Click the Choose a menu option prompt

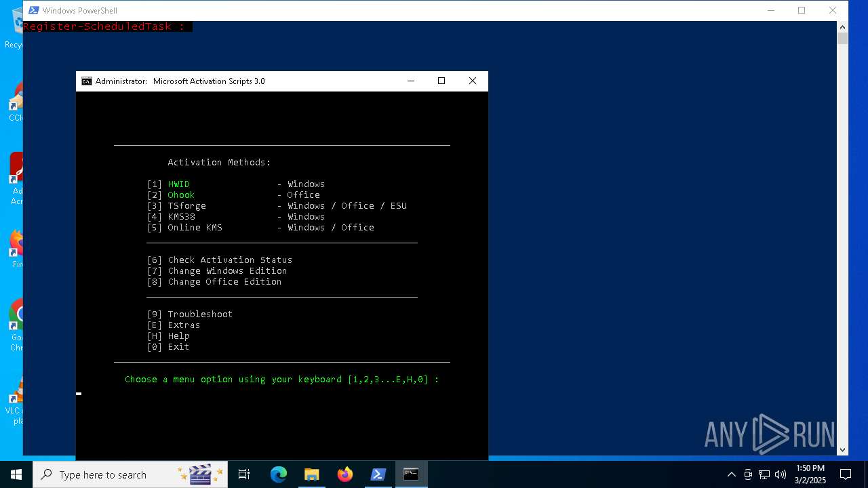[x=282, y=380]
